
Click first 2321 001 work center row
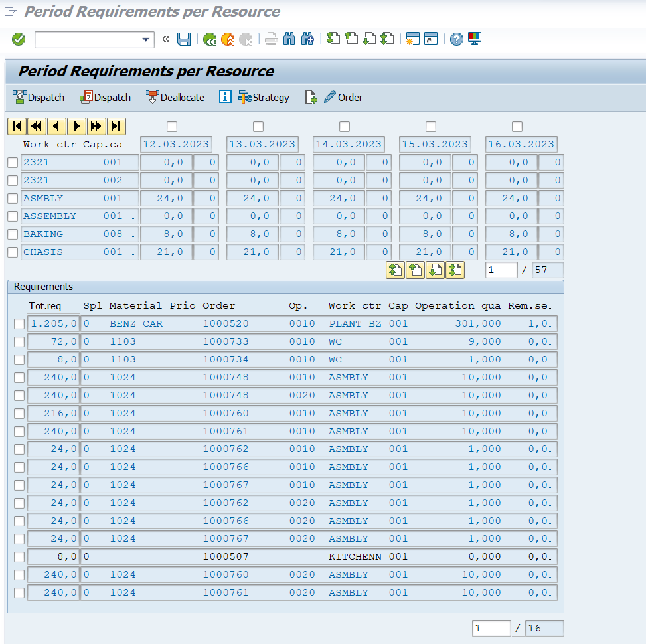pyautogui.click(x=79, y=163)
